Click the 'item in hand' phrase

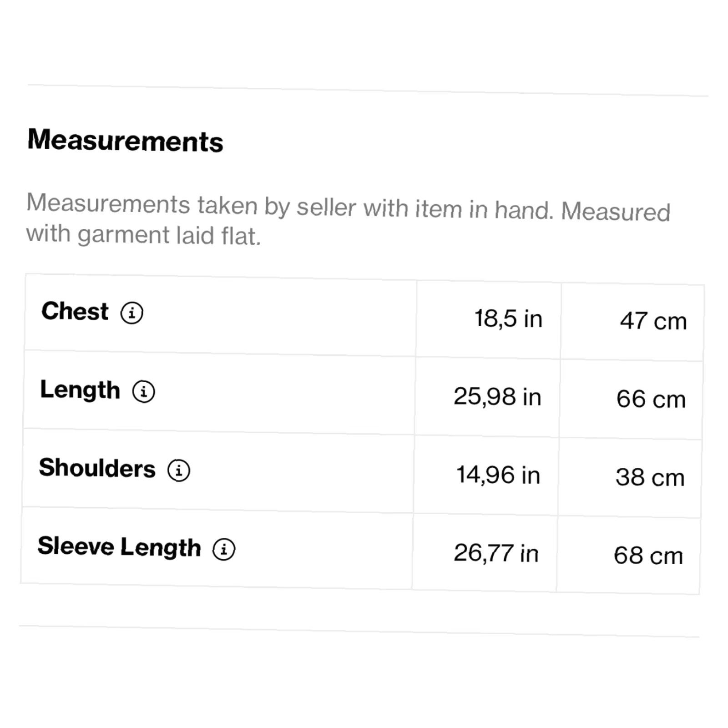pyautogui.click(x=483, y=210)
